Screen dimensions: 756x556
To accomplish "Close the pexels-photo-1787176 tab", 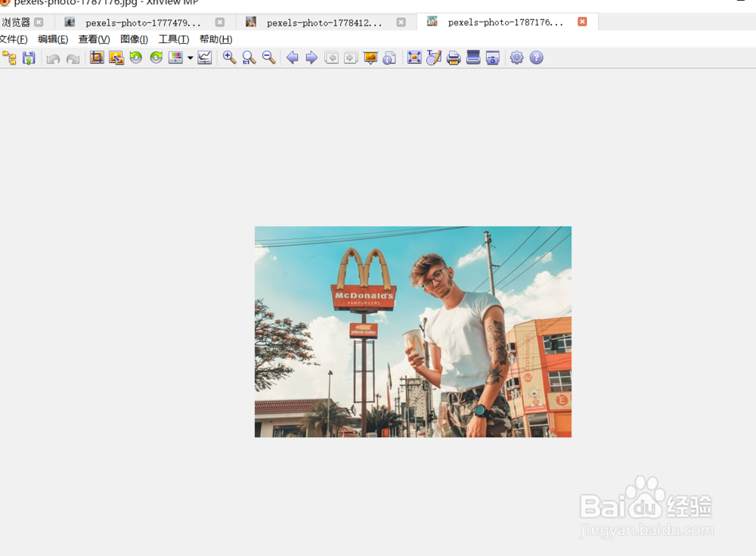I will pyautogui.click(x=582, y=22).
